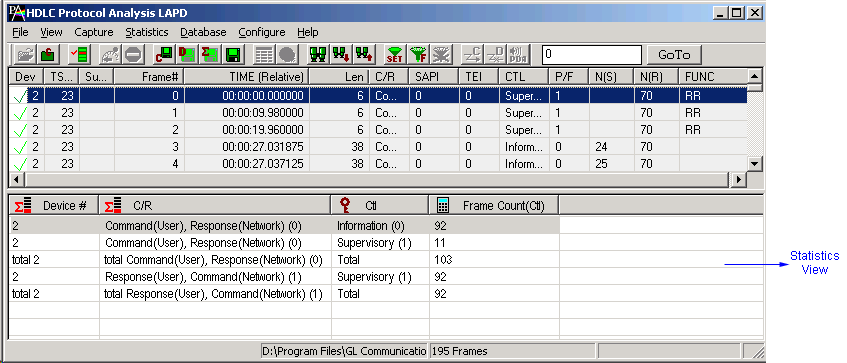The image size is (847, 363).
Task: Click calculator icon beside Frame Count(Ctl)
Action: point(443,205)
